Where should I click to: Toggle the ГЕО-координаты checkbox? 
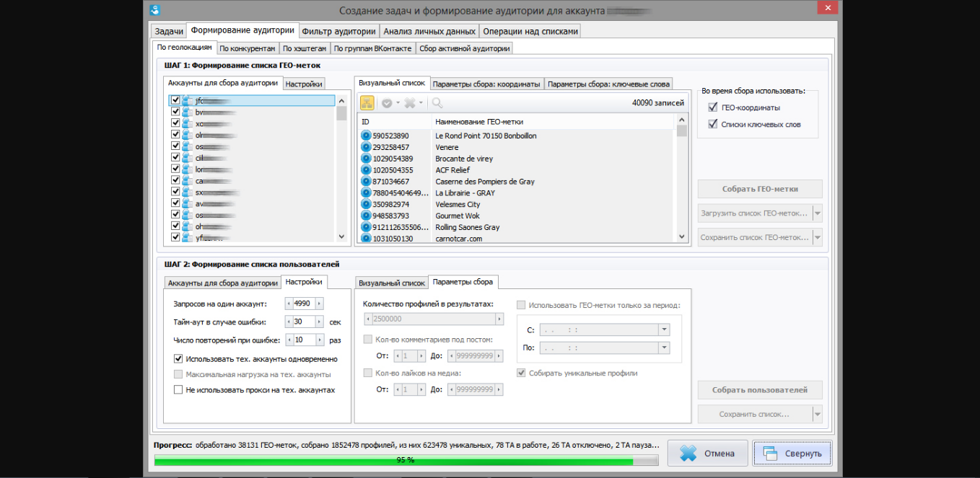(714, 107)
